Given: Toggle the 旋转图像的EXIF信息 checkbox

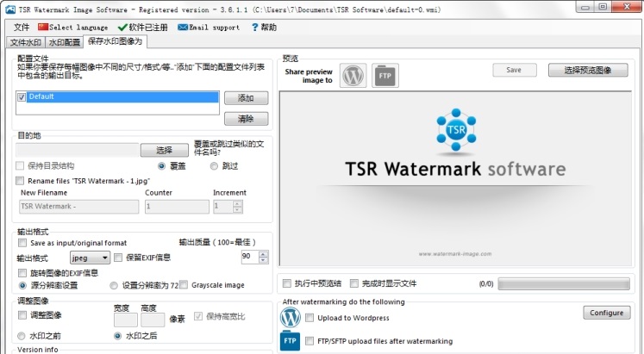Looking at the screenshot, I should [22, 273].
